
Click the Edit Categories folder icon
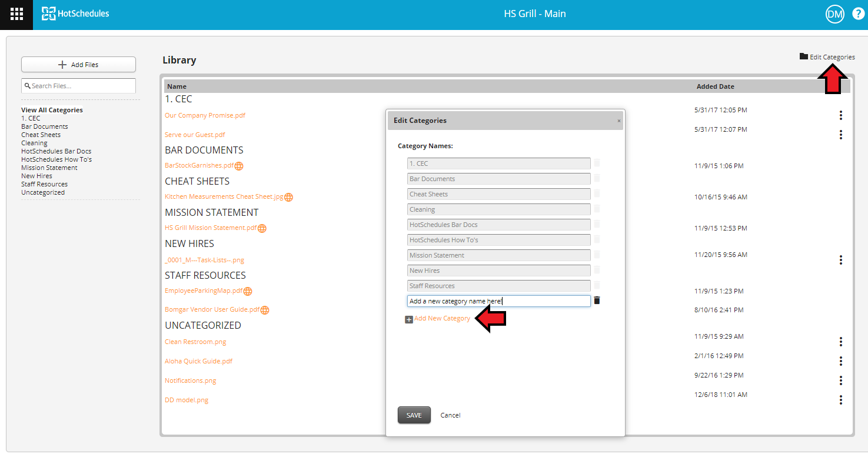pyautogui.click(x=804, y=56)
